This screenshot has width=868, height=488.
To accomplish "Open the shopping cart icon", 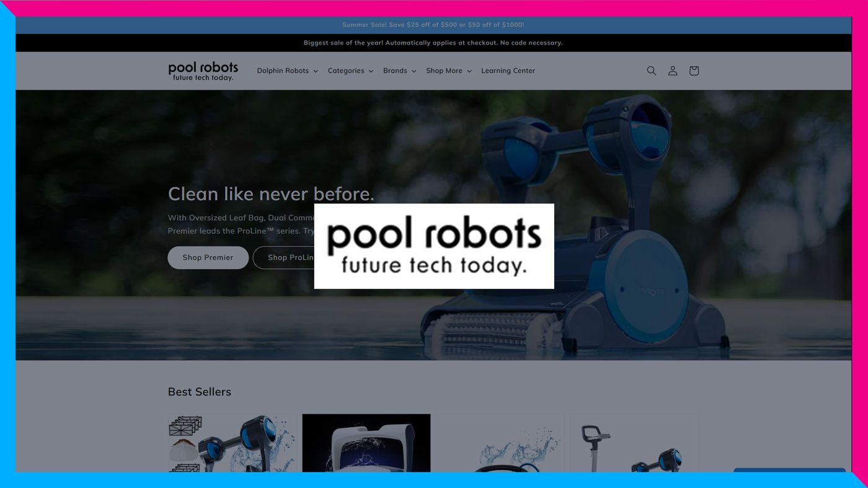I will [694, 71].
